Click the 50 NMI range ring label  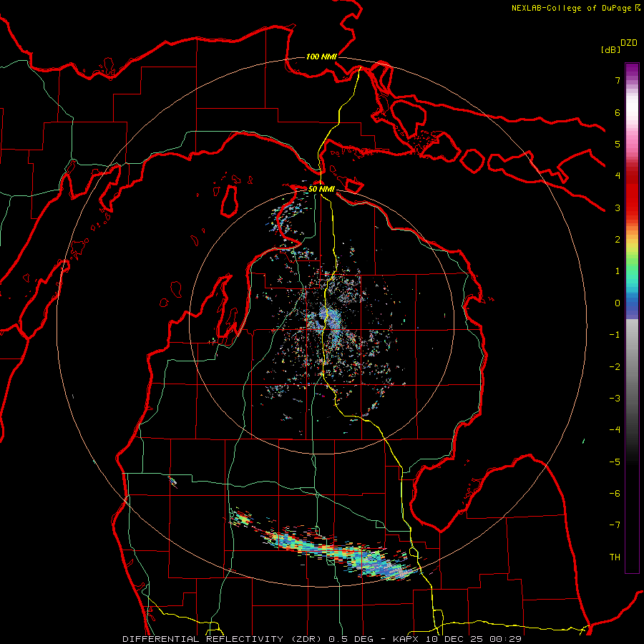click(321, 189)
